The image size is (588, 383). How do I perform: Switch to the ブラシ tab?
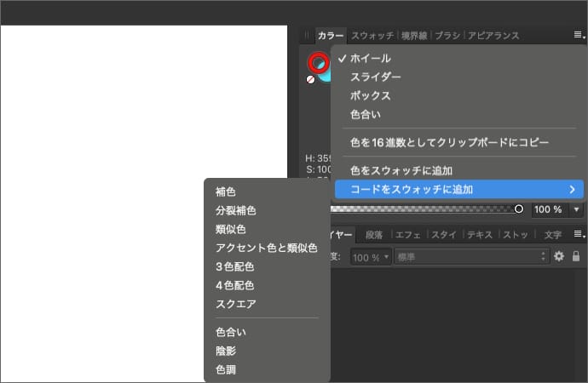click(447, 36)
